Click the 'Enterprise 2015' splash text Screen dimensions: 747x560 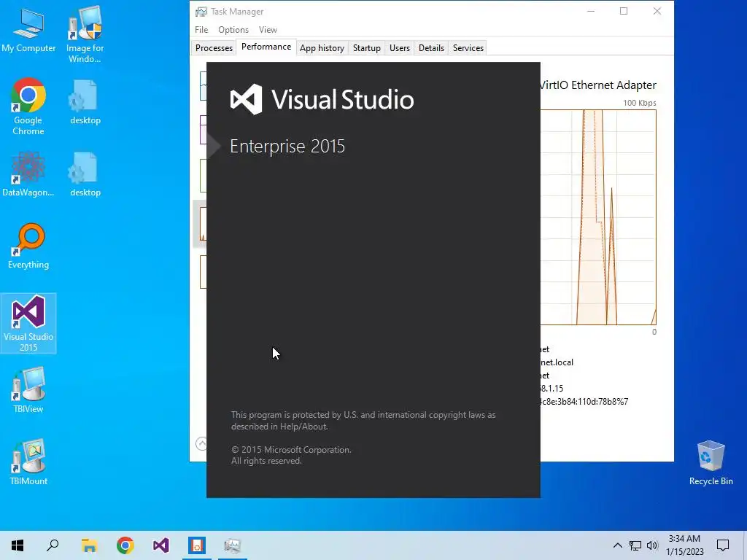coord(287,146)
